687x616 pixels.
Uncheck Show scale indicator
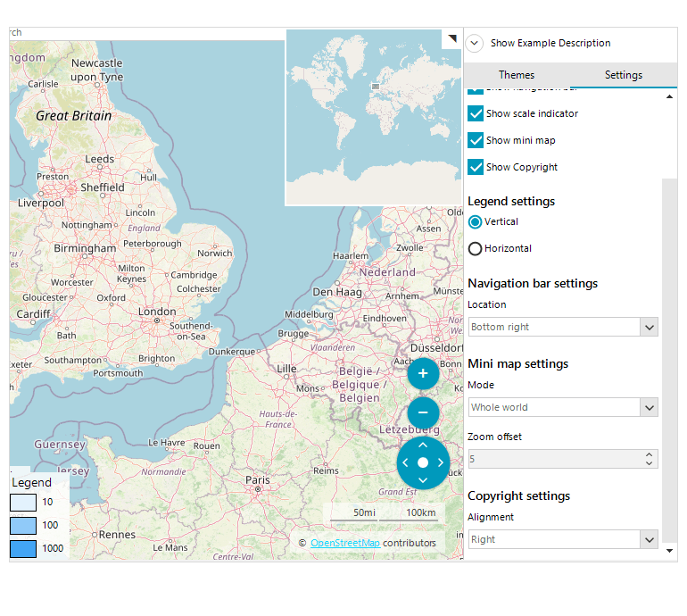(x=476, y=114)
